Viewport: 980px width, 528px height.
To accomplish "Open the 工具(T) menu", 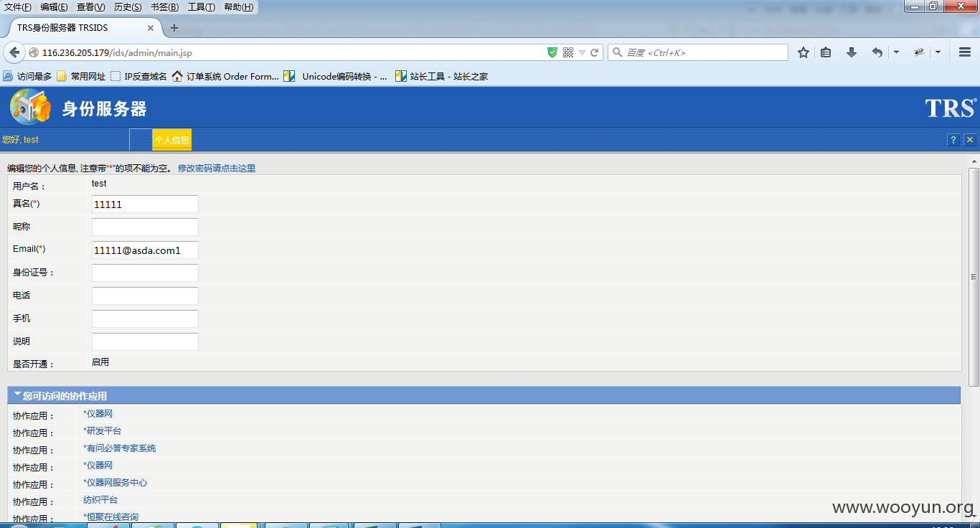I will coord(201,7).
